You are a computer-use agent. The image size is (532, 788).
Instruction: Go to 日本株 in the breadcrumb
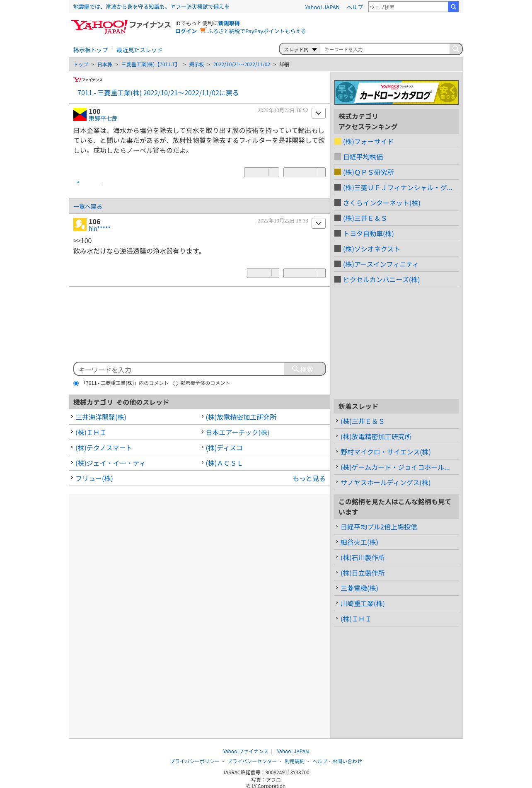[x=105, y=65]
